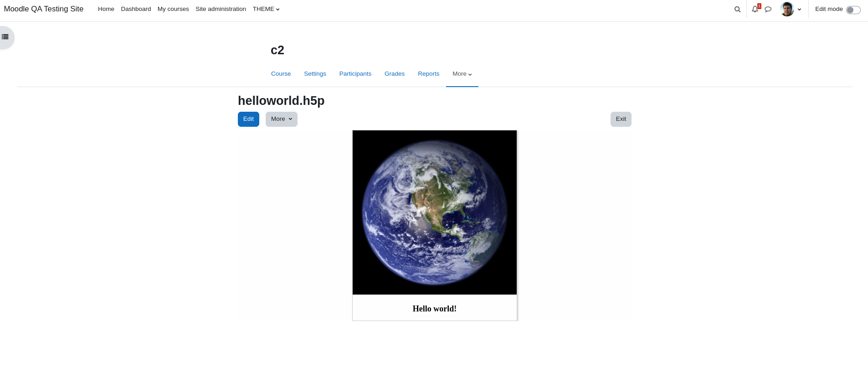The width and height of the screenshot is (868, 373).
Task: Open the Reports tab
Action: coord(429,74)
